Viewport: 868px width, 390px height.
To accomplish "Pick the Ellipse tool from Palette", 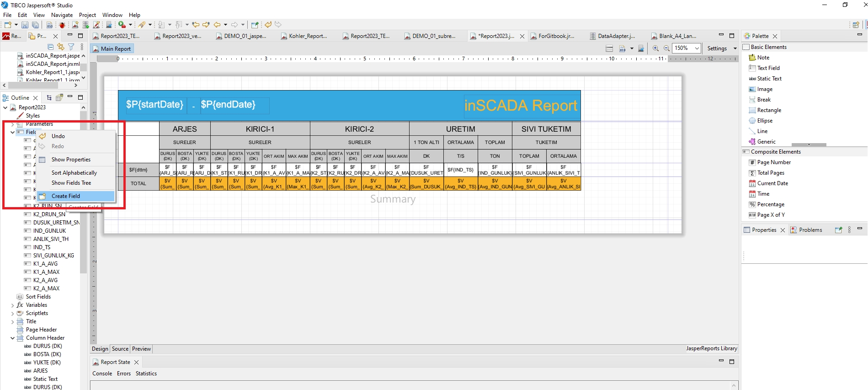I will click(764, 121).
